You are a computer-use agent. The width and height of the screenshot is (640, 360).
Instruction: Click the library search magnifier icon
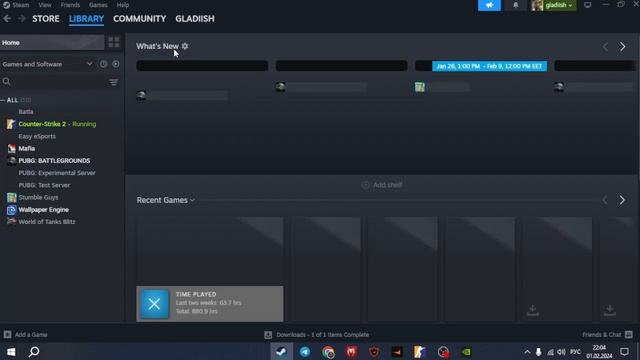[x=7, y=82]
